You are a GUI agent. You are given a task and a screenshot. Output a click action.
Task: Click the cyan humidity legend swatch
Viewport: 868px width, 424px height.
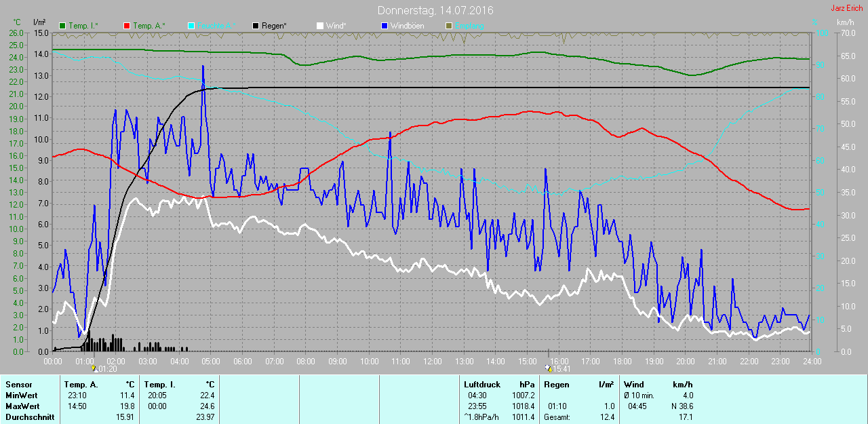191,26
